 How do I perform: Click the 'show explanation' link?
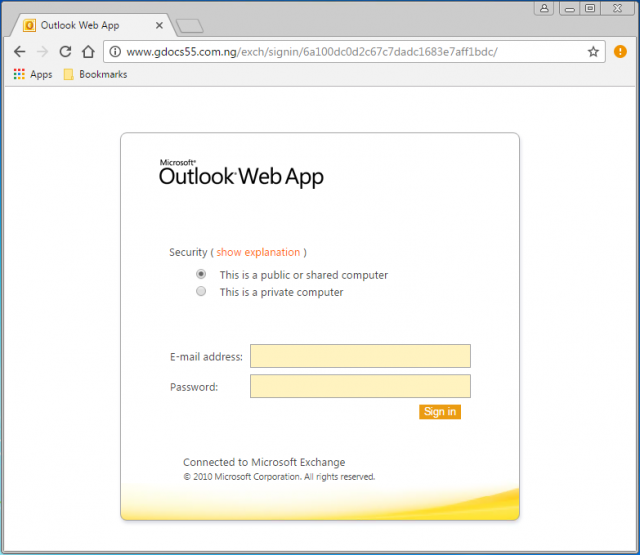click(x=258, y=252)
